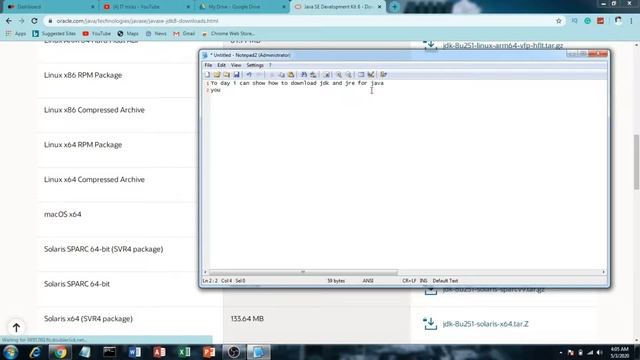This screenshot has width=640, height=360.
Task: Click the Find binoculars icon in Notepad2
Action: pos(304,75)
